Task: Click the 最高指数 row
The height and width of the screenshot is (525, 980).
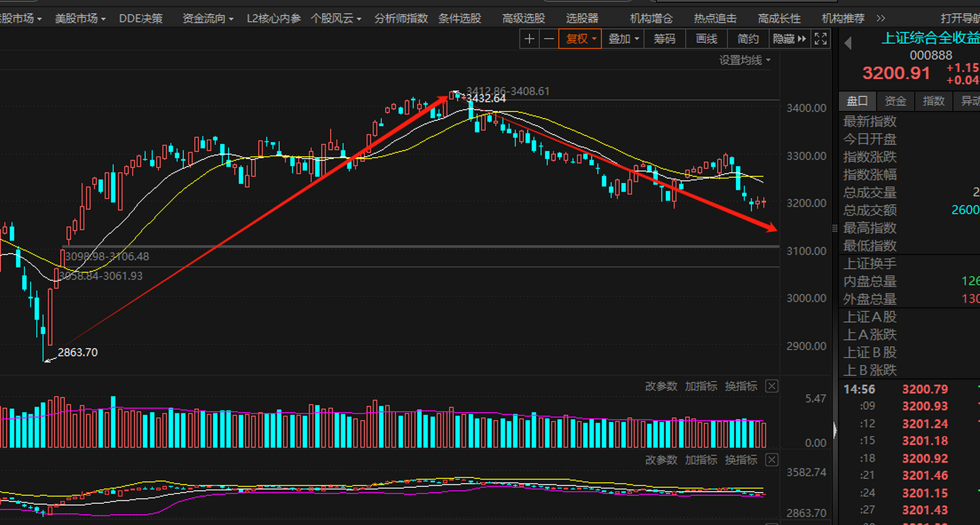Action: (x=910, y=228)
